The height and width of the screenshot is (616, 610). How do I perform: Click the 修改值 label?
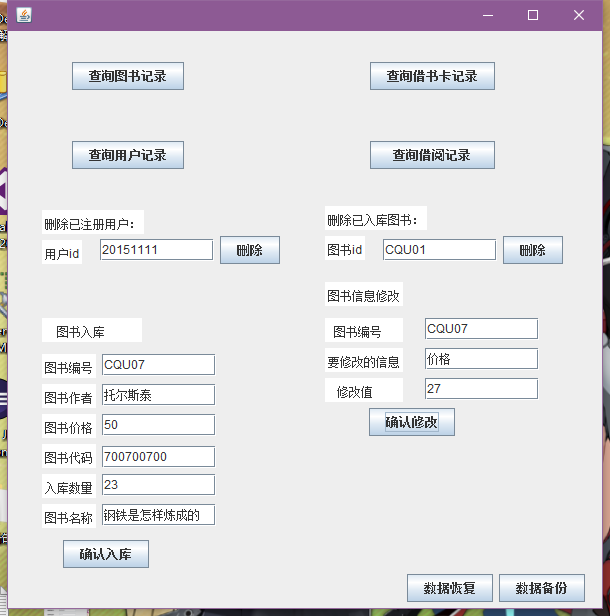[364, 390]
